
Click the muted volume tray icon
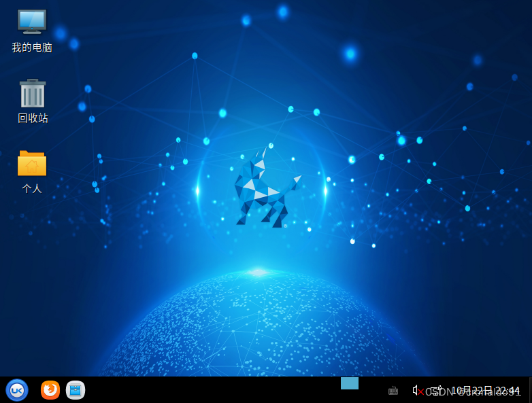(418, 391)
